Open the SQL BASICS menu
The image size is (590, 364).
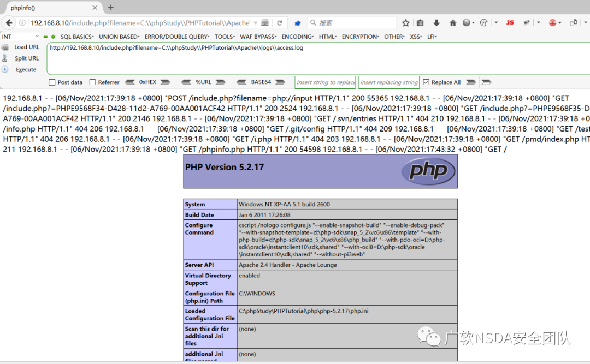(x=77, y=37)
